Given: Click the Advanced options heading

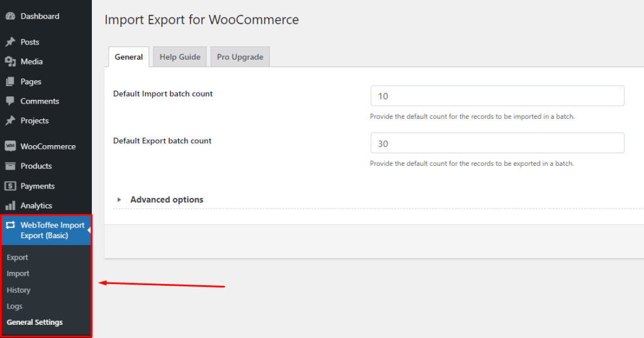Looking at the screenshot, I should (167, 200).
